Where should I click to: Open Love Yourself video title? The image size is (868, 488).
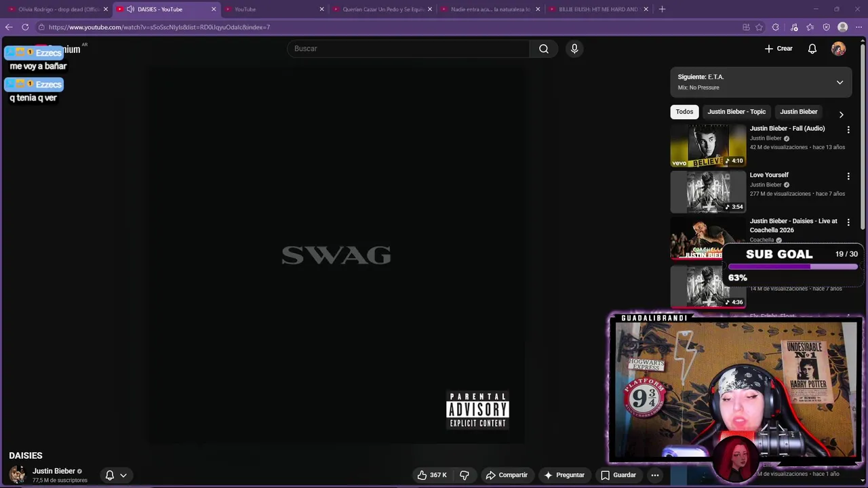coord(769,175)
